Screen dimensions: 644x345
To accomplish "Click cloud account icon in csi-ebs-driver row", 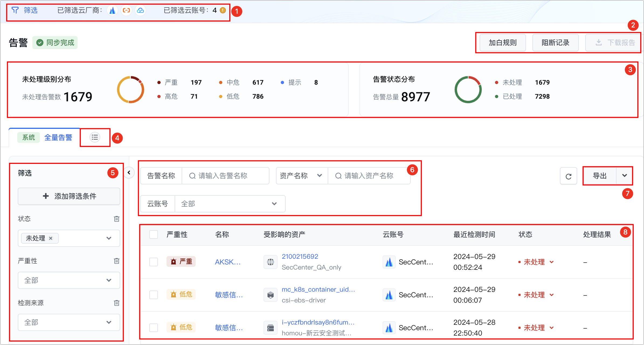I will (389, 295).
